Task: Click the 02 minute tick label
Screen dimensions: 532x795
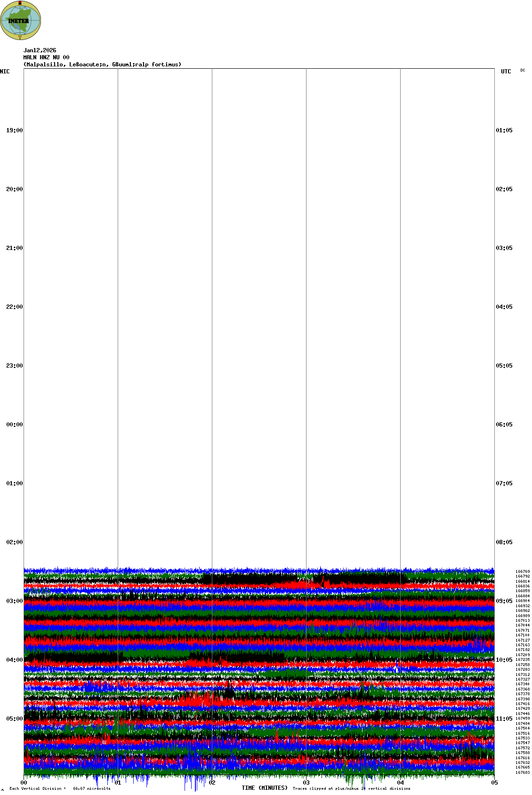Action: click(212, 783)
